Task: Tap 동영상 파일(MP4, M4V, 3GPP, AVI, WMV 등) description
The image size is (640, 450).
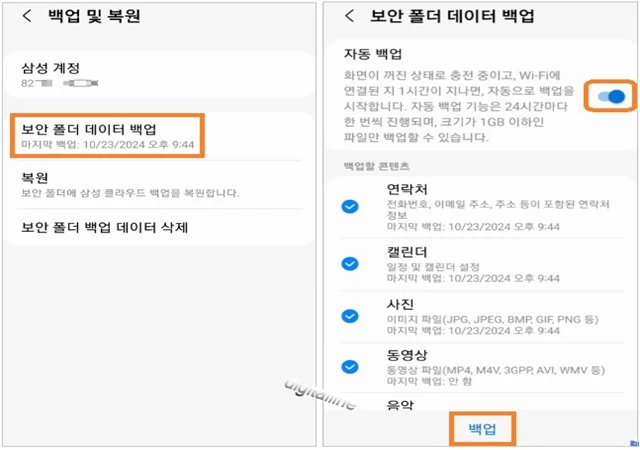Action: 496,370
